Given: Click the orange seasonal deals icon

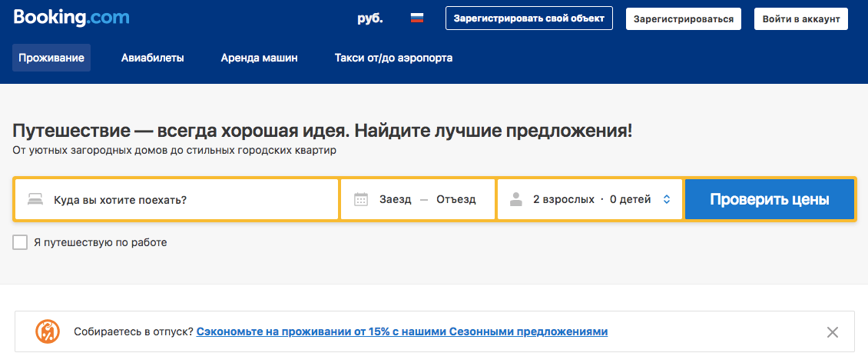Looking at the screenshot, I should [47, 331].
